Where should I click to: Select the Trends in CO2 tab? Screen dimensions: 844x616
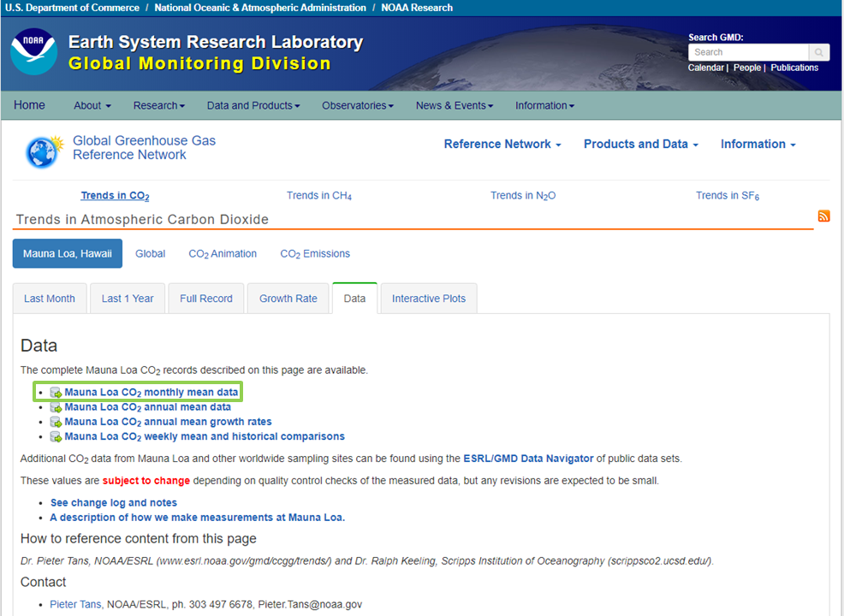click(x=115, y=196)
